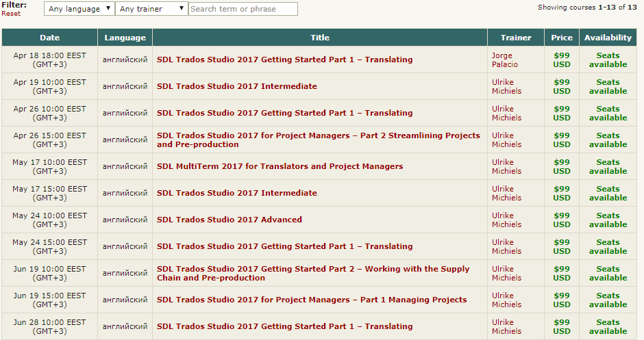
Task: Open trainer Jorge Palacio's profile link
Action: point(504,60)
